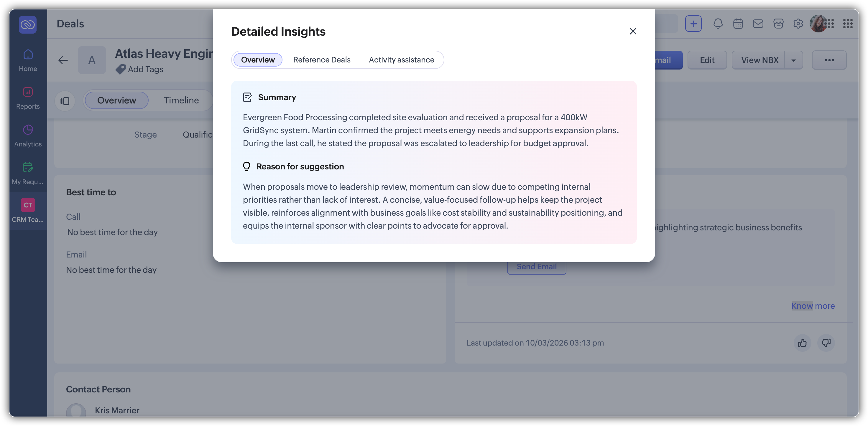The image size is (868, 426).
Task: Open the Activity assistance tab
Action: pos(401,60)
